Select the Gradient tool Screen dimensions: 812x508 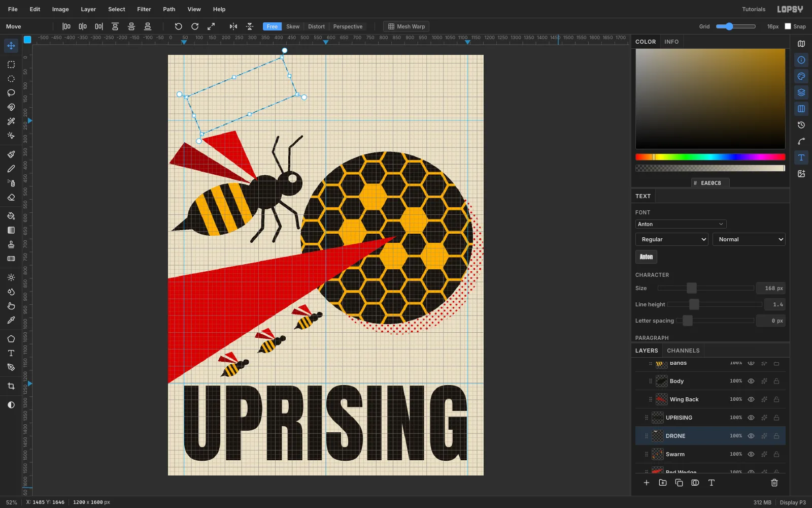coord(11,230)
